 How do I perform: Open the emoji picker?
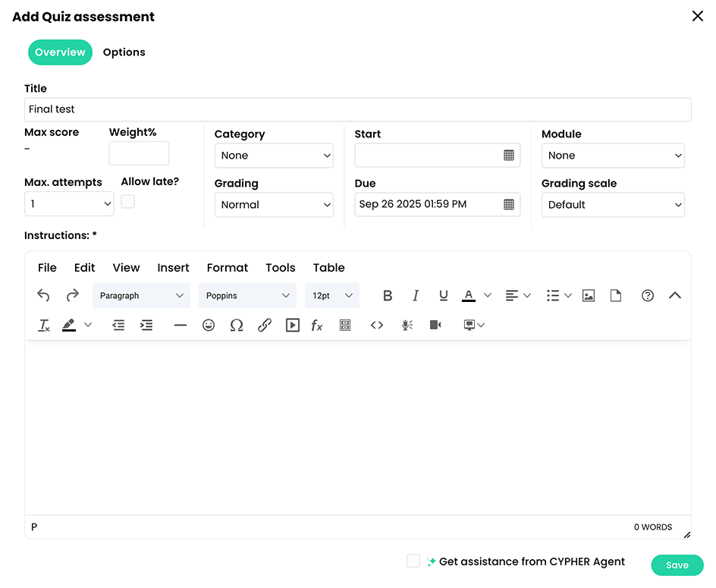(209, 325)
